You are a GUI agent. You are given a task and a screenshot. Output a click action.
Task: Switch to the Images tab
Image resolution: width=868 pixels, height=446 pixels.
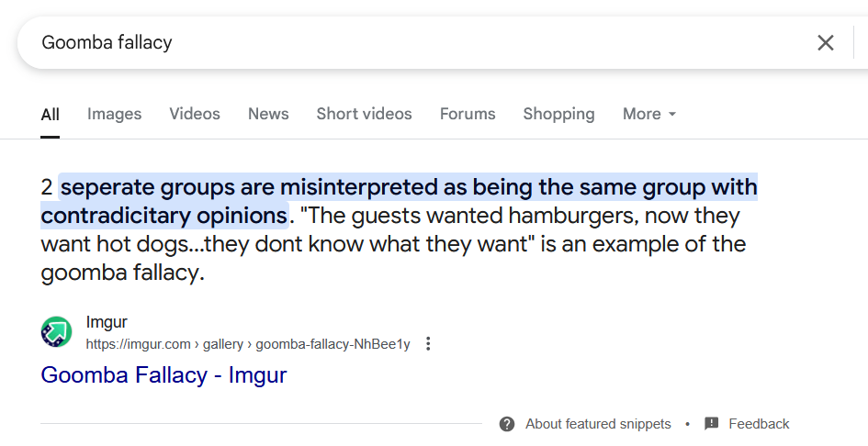pyautogui.click(x=114, y=114)
